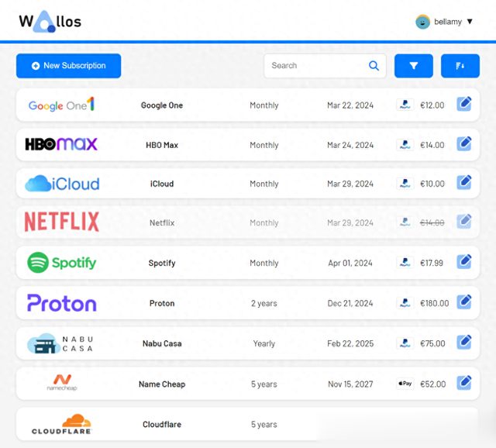This screenshot has height=448, width=496.
Task: Click the Proton logo
Action: tap(62, 303)
